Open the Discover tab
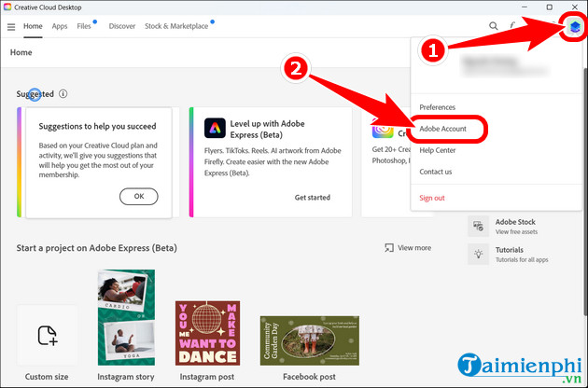 122,26
